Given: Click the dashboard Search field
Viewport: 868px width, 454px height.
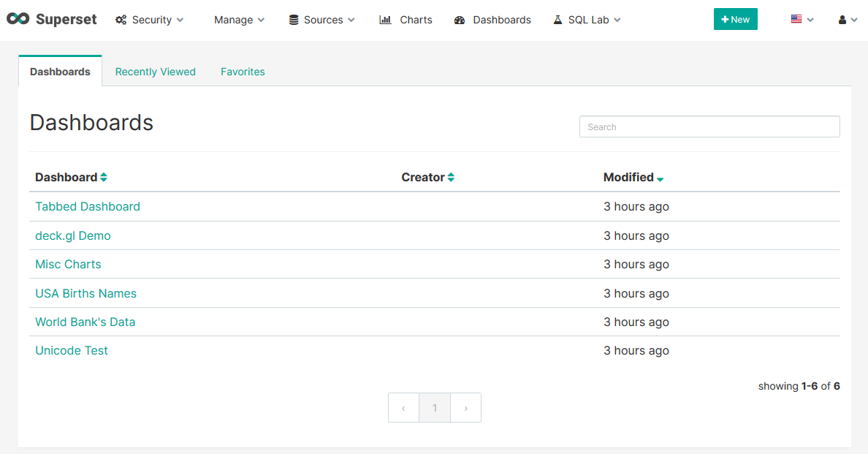Looking at the screenshot, I should (x=709, y=126).
